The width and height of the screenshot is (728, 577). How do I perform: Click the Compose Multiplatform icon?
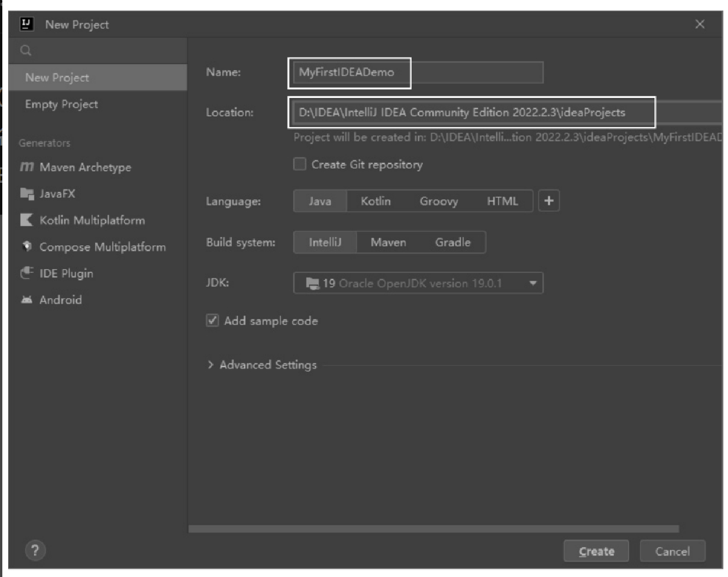(x=27, y=246)
